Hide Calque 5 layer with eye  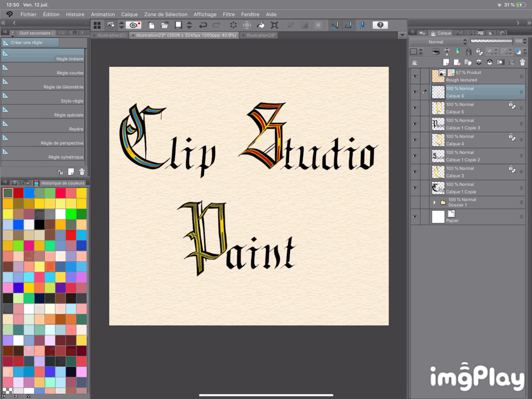point(415,108)
